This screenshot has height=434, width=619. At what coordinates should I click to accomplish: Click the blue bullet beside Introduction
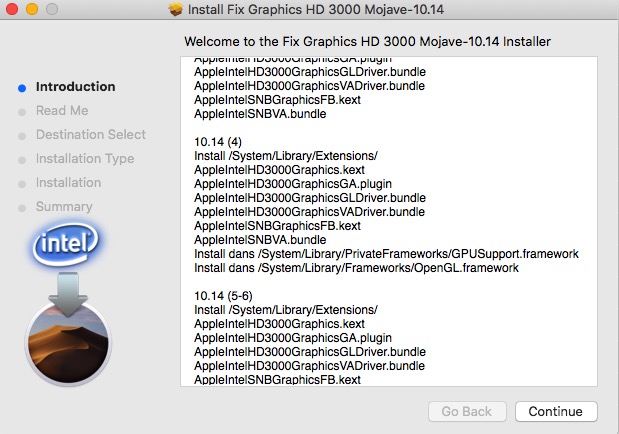point(22,87)
